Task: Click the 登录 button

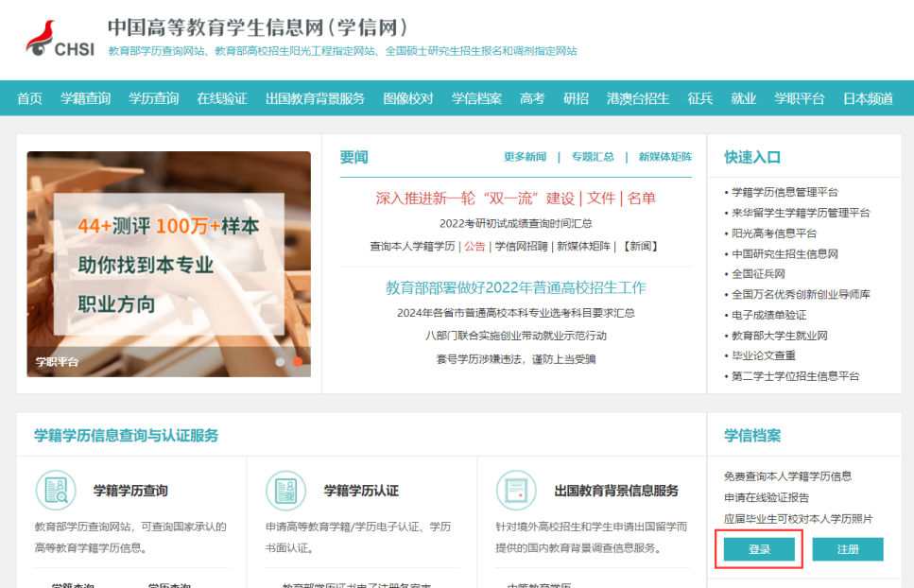Action: pos(759,549)
